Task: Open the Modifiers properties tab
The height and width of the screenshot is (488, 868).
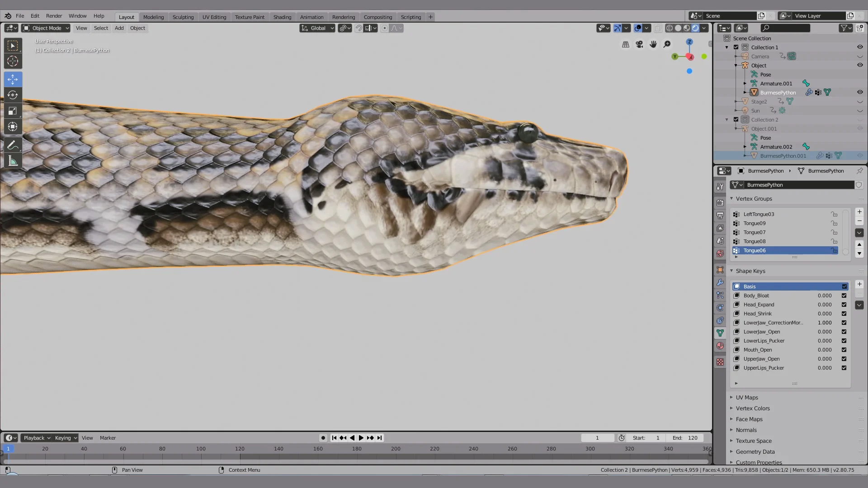Action: coord(720,282)
